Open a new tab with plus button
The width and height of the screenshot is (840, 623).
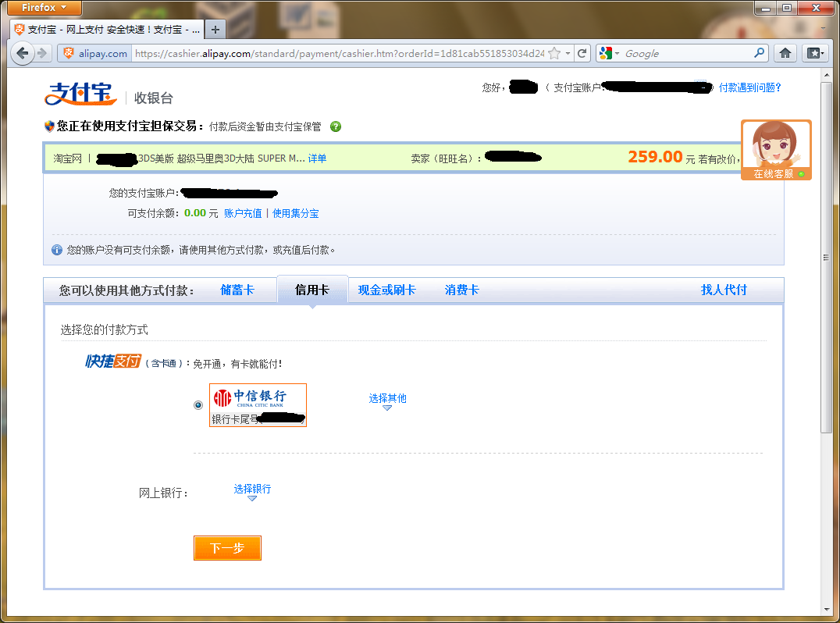(215, 30)
